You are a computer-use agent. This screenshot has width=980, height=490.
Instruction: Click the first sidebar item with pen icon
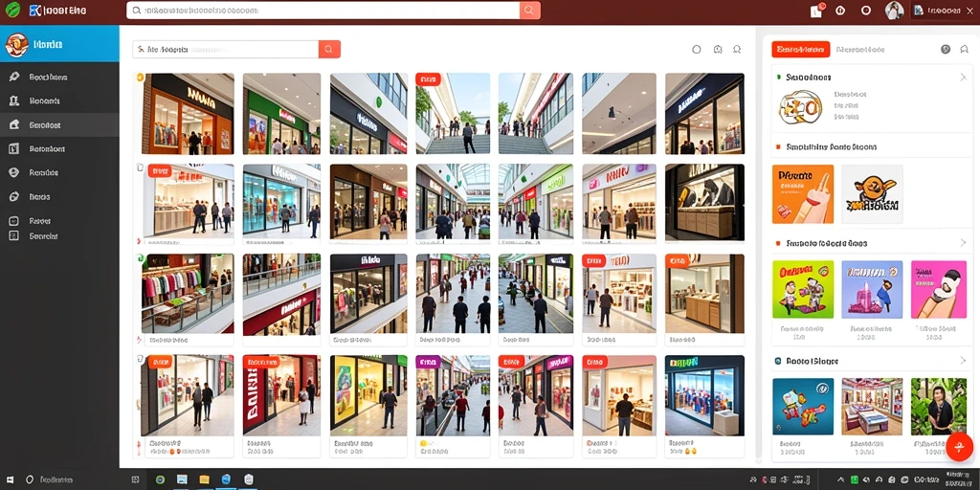pyautogui.click(x=59, y=77)
